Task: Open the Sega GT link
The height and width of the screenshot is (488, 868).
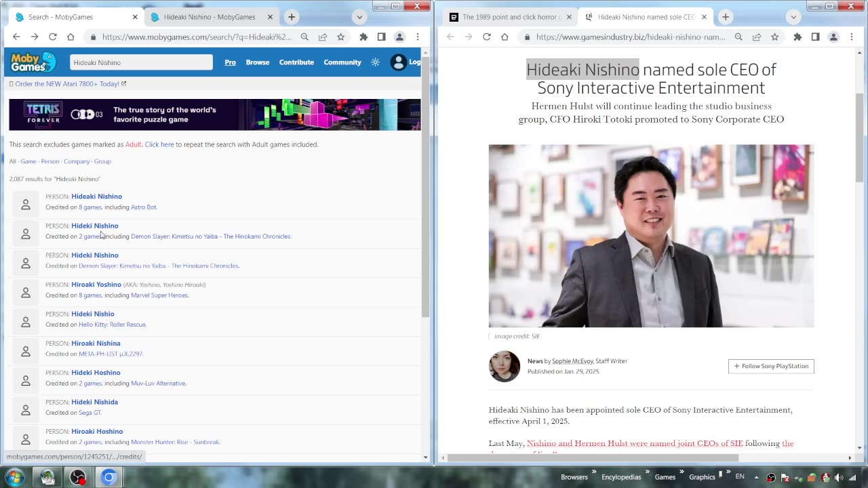Action: pos(90,413)
